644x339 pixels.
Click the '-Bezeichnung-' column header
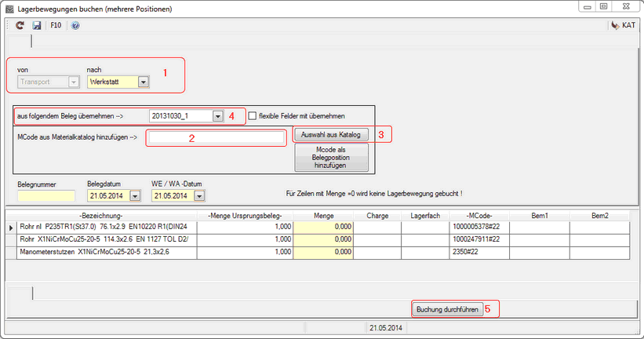(102, 214)
